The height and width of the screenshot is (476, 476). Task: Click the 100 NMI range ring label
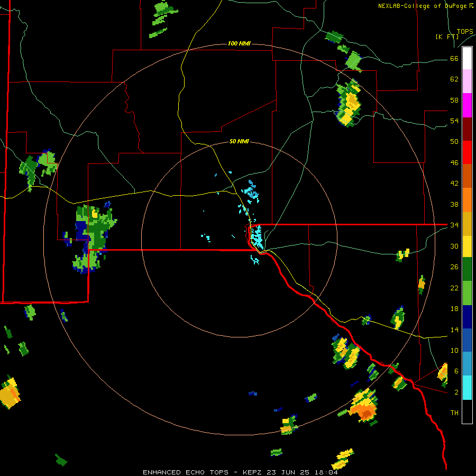point(239,44)
